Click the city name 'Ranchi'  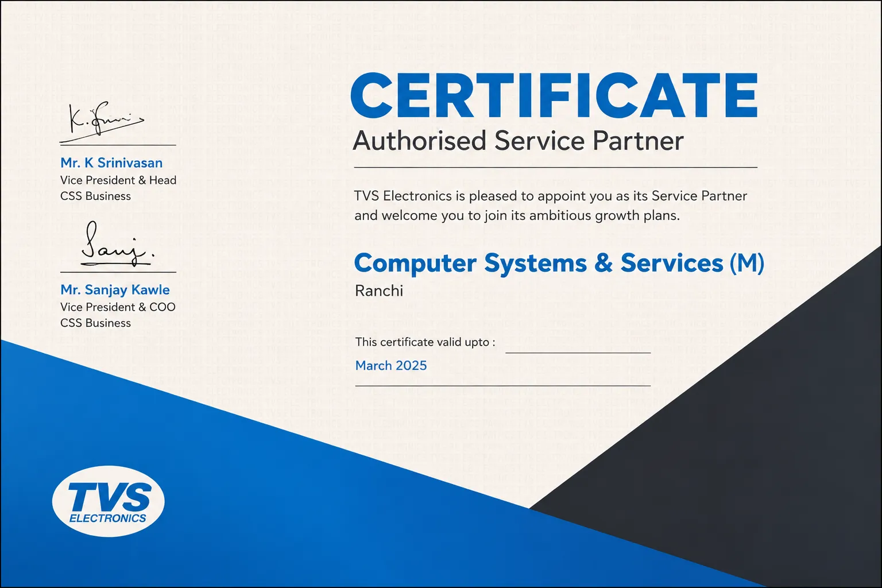coord(379,291)
